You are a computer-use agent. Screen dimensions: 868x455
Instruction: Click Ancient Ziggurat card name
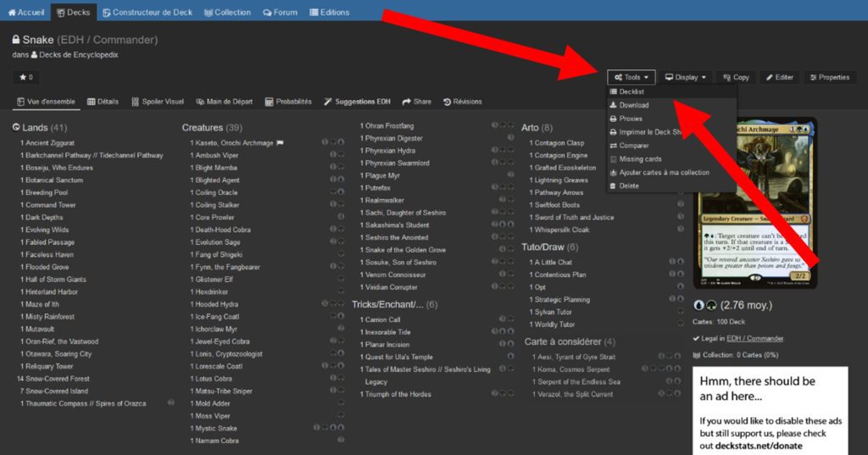tap(50, 143)
